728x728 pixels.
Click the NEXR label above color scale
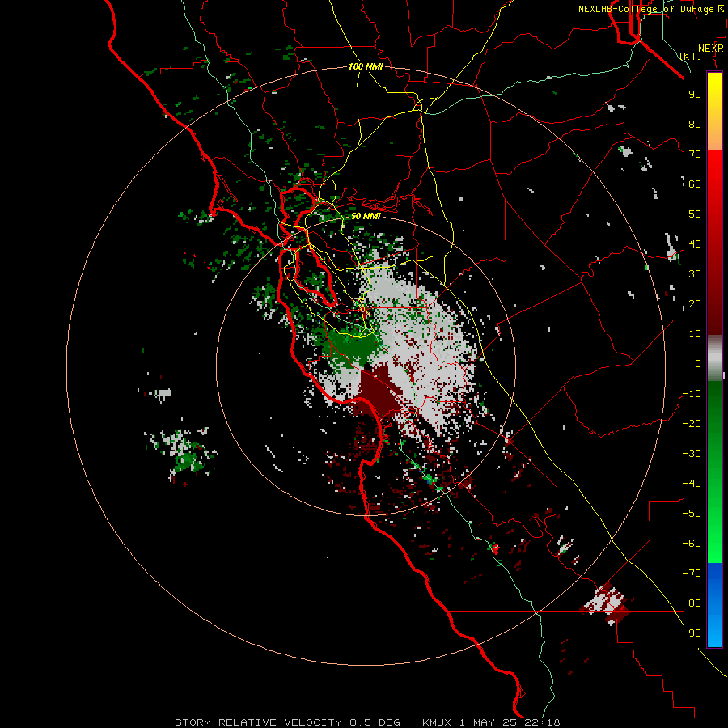pyautogui.click(x=711, y=49)
